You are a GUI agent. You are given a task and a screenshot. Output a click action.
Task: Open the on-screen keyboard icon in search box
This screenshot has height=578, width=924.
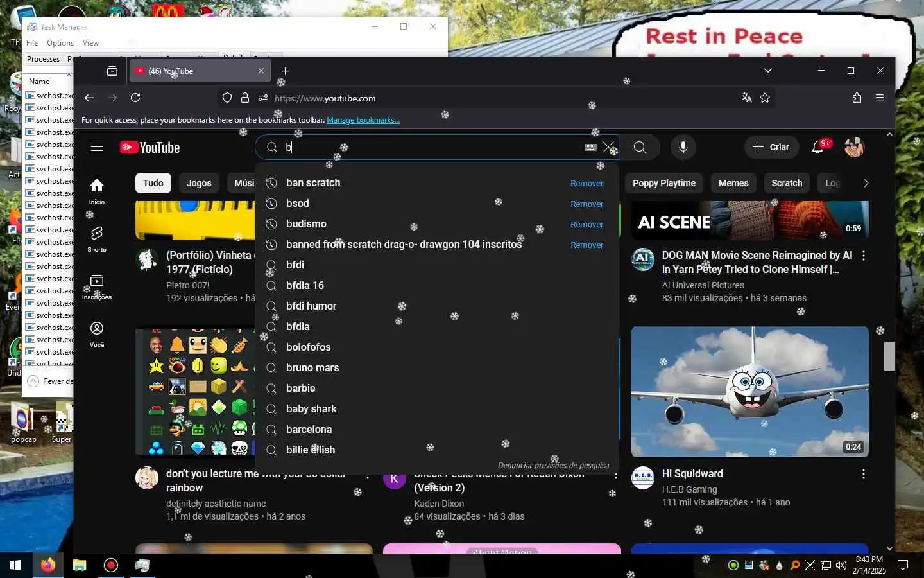point(590,147)
